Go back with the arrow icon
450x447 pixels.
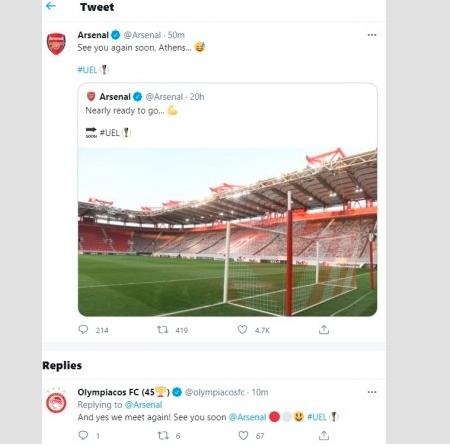pyautogui.click(x=51, y=6)
